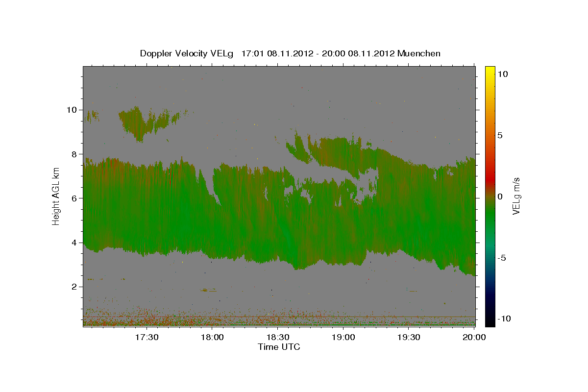This screenshot has height=392, width=588.
Task: Click the 18:30 time tick label
Action: tap(278, 337)
